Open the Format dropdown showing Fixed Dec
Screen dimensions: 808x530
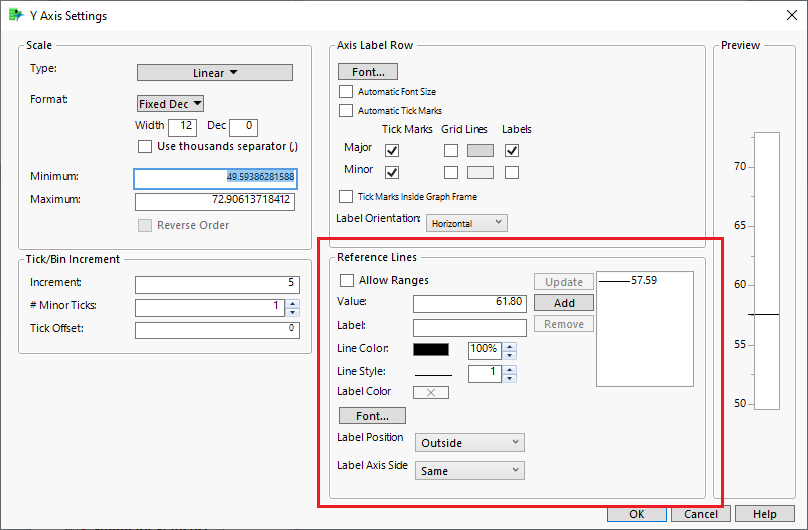pos(171,104)
